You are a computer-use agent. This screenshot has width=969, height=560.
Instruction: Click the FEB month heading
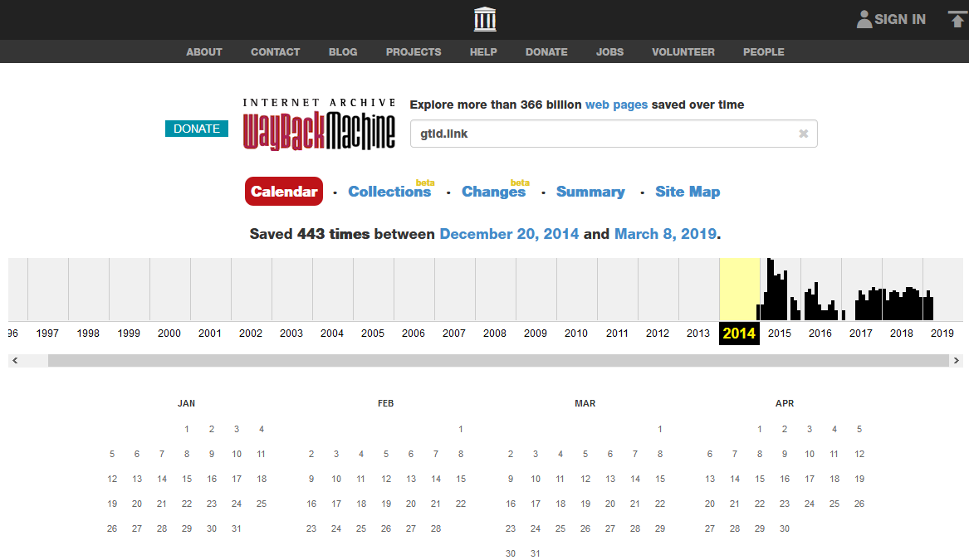(x=385, y=403)
